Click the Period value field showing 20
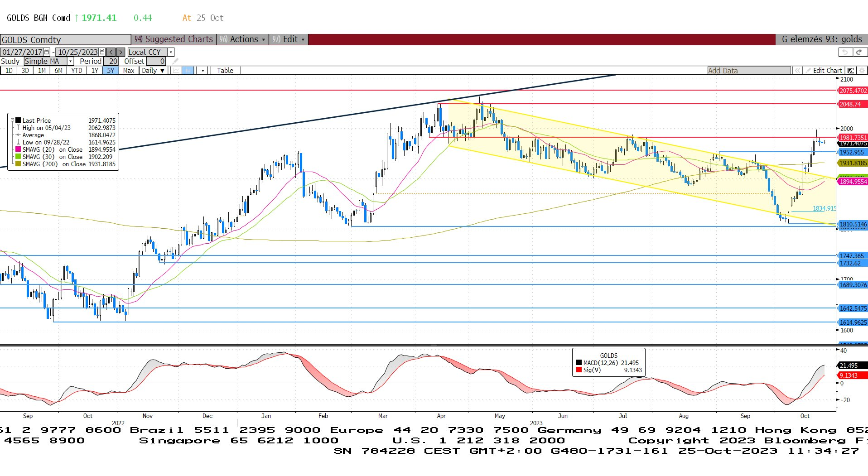This screenshot has height=476, width=868. click(x=112, y=61)
